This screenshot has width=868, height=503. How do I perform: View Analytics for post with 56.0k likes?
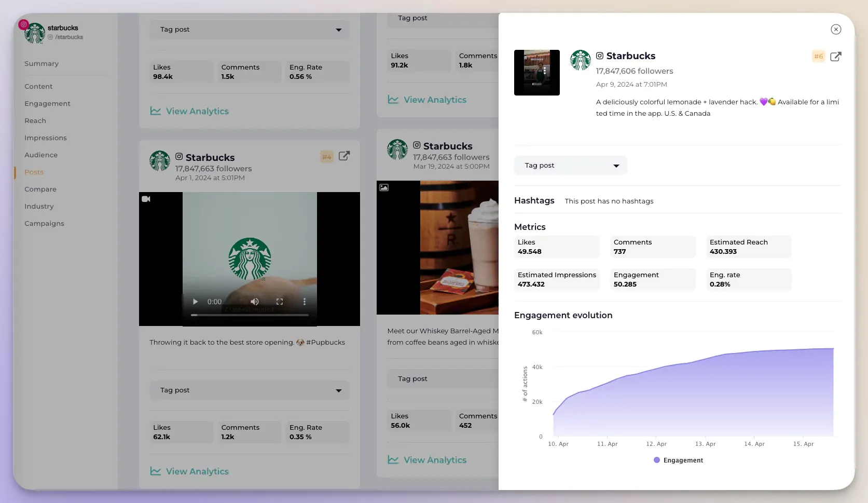[x=427, y=460]
